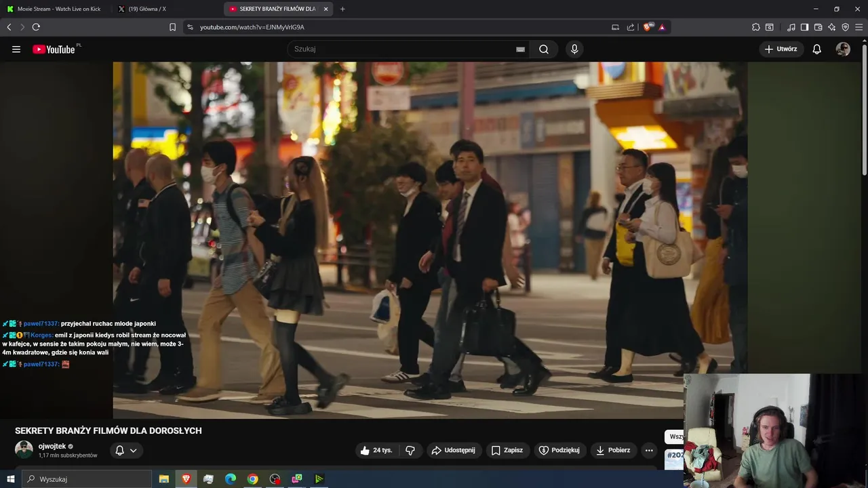
Task: Open more actions three-dot menu
Action: [649, 450]
